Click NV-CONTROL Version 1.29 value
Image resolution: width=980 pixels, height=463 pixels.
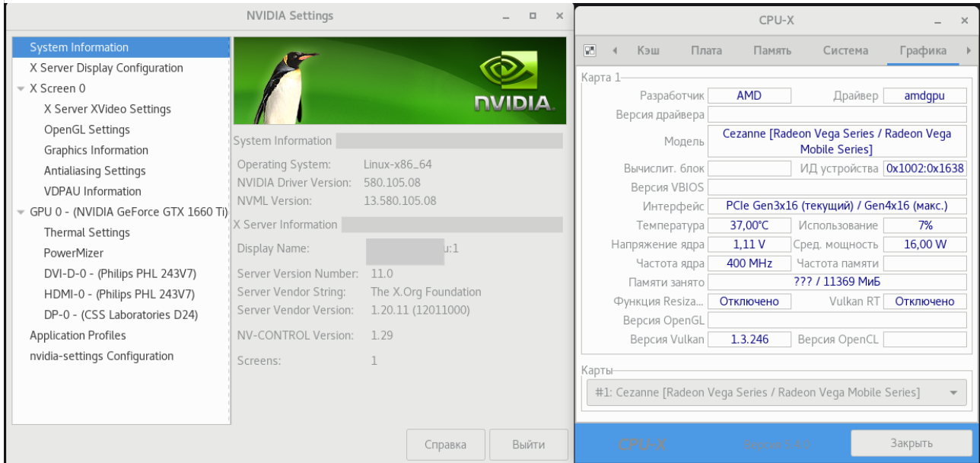tap(382, 335)
